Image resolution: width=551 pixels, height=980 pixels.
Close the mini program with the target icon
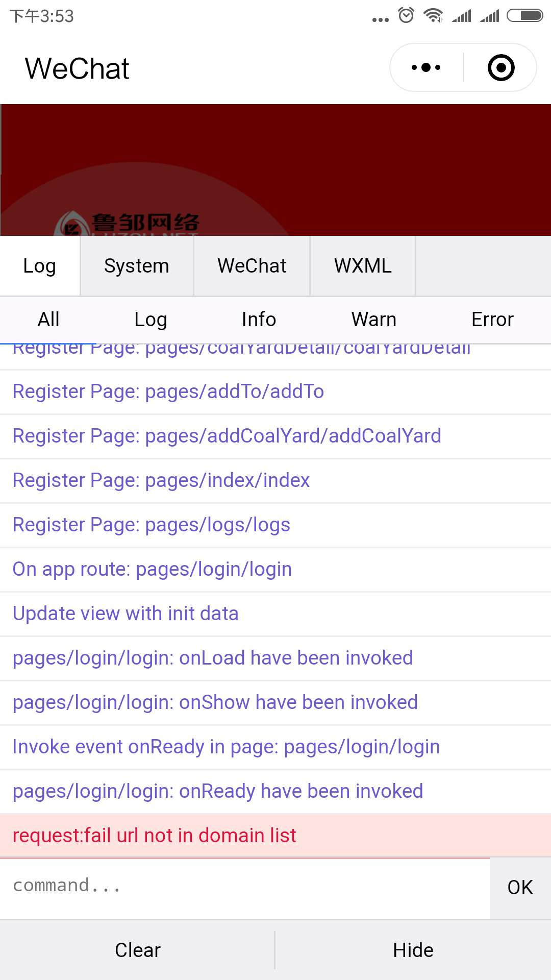pyautogui.click(x=501, y=67)
